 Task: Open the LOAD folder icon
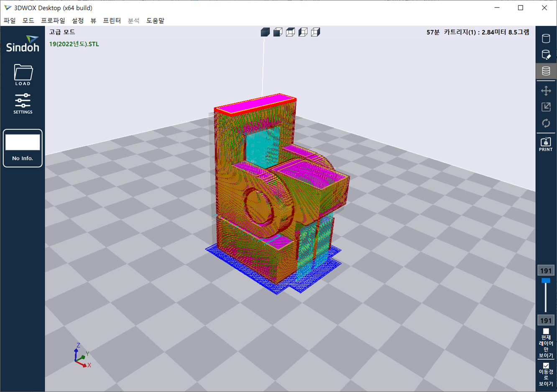click(x=23, y=75)
